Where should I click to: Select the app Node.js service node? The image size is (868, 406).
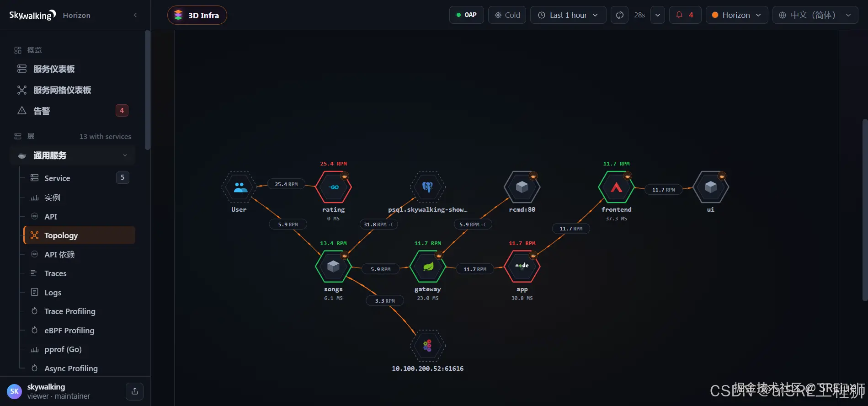point(522,267)
